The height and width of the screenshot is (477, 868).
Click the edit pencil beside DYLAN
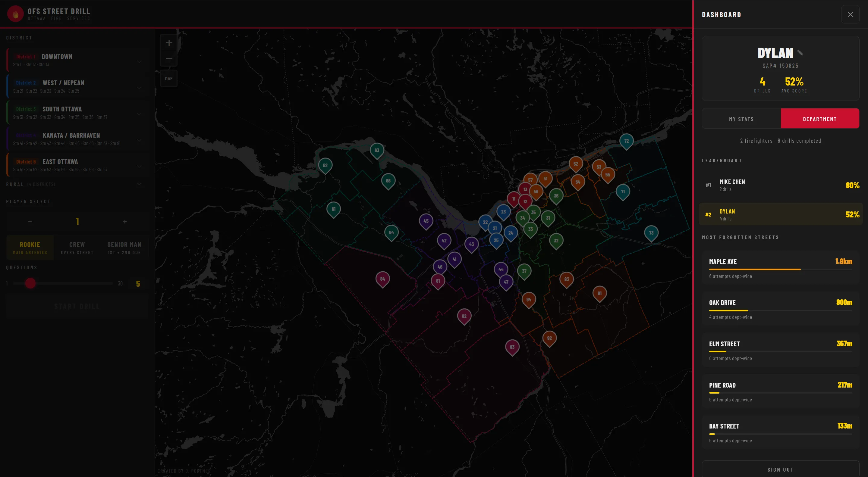(x=800, y=52)
